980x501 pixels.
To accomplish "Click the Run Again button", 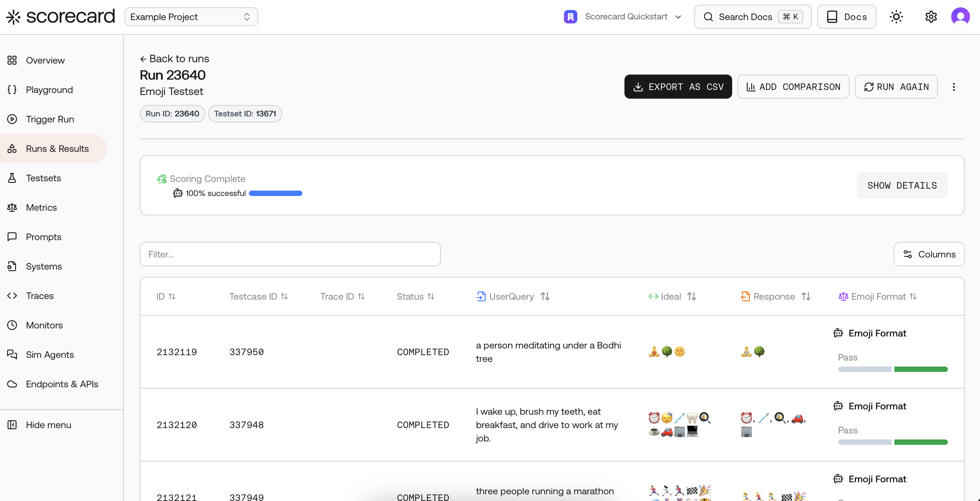I will click(x=896, y=87).
